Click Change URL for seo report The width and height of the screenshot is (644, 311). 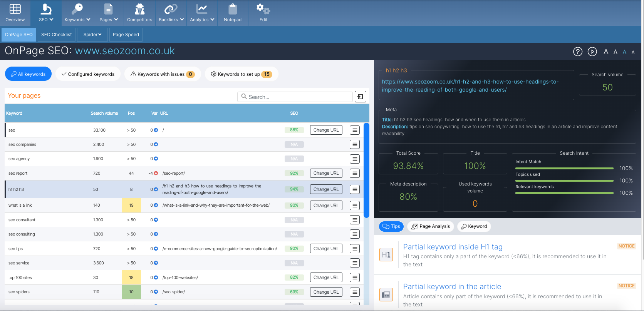pos(326,173)
